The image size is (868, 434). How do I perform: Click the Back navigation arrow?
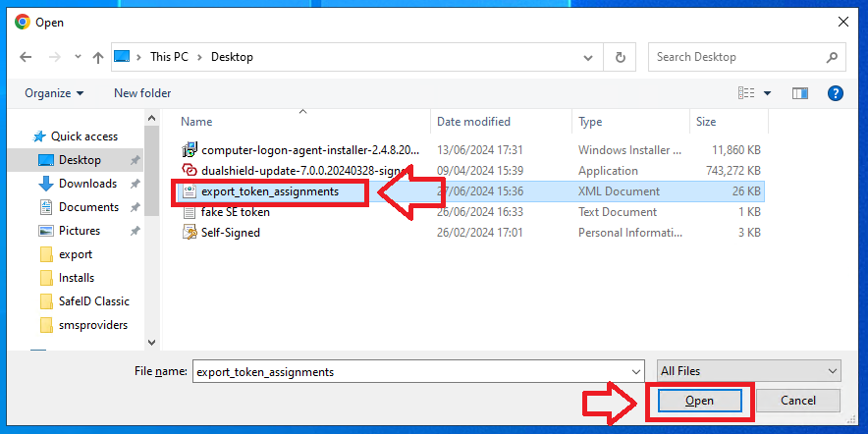(x=26, y=57)
